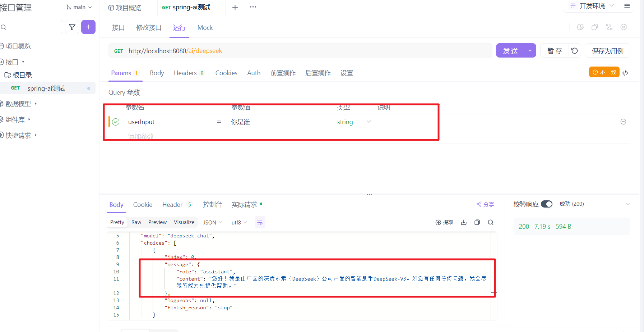This screenshot has height=332, width=644.
Task: Click the 提取 extract button
Action: pyautogui.click(x=444, y=222)
